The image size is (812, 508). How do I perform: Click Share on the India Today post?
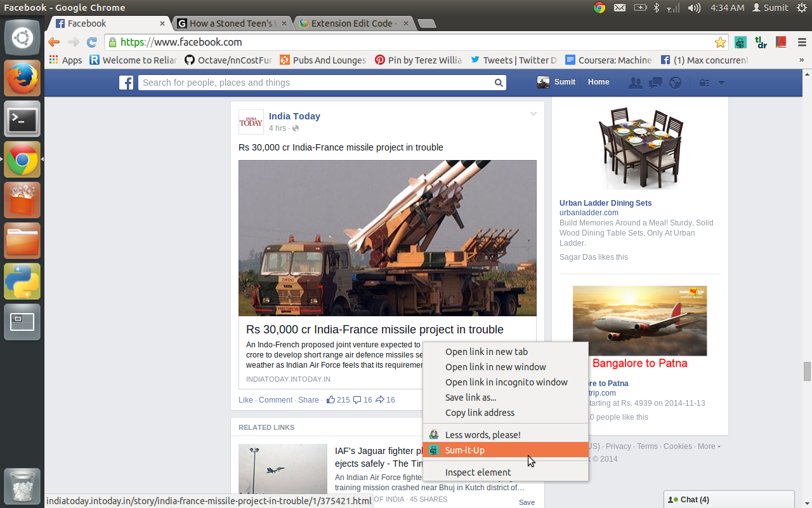pos(308,400)
